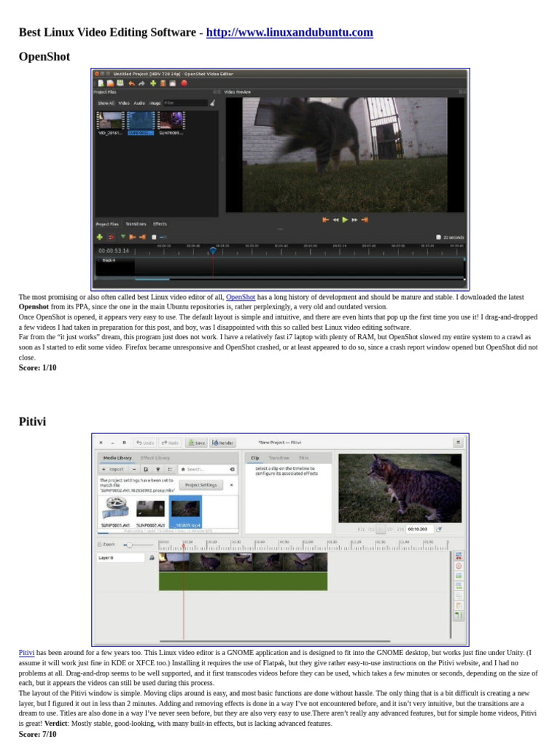This screenshot has width=560, height=747.
Task: Click the Import button in Pitivi Media Library
Action: point(113,469)
